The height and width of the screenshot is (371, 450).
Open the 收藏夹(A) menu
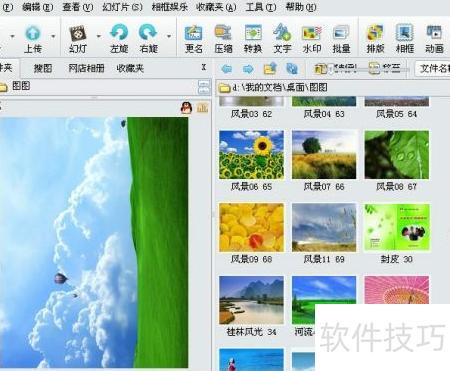pos(216,7)
